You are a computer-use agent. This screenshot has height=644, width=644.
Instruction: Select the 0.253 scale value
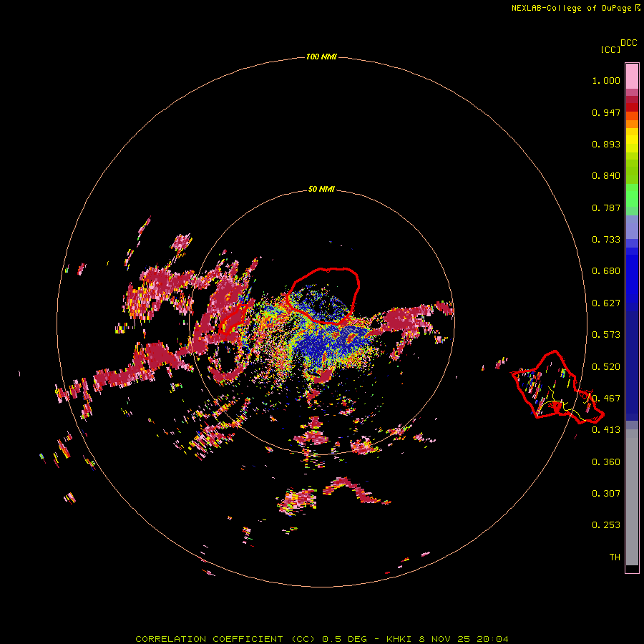click(606, 525)
